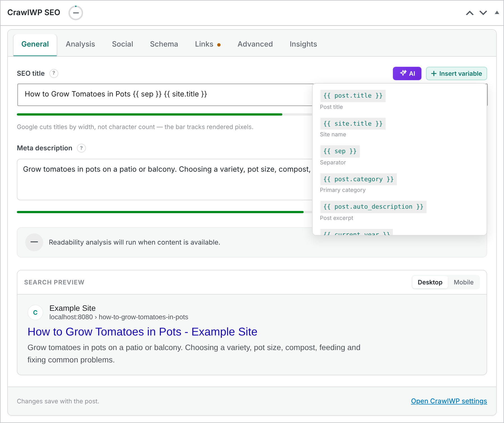Move the CrawlWP SEO panel down
This screenshot has width=504, height=423.
coord(483,13)
